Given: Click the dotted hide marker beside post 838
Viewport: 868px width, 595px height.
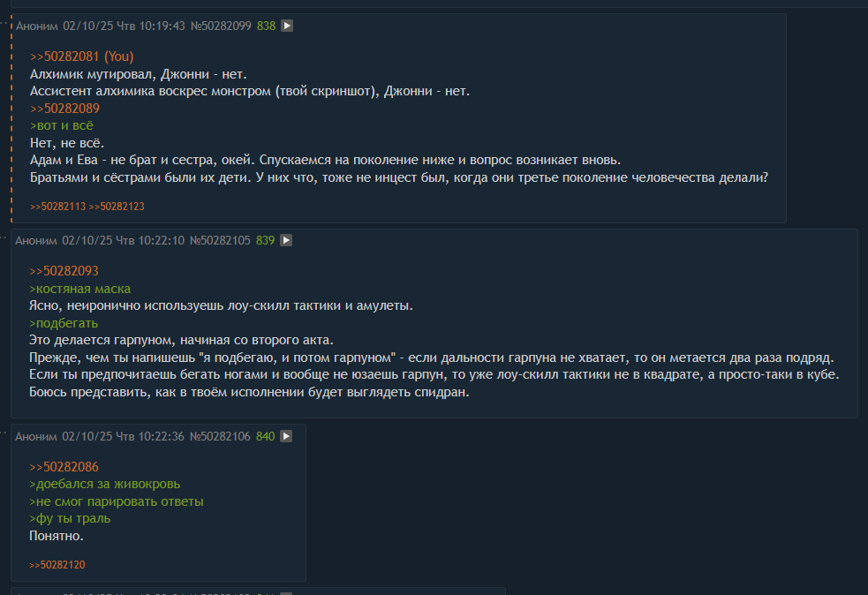Looking at the screenshot, I should click(4, 24).
